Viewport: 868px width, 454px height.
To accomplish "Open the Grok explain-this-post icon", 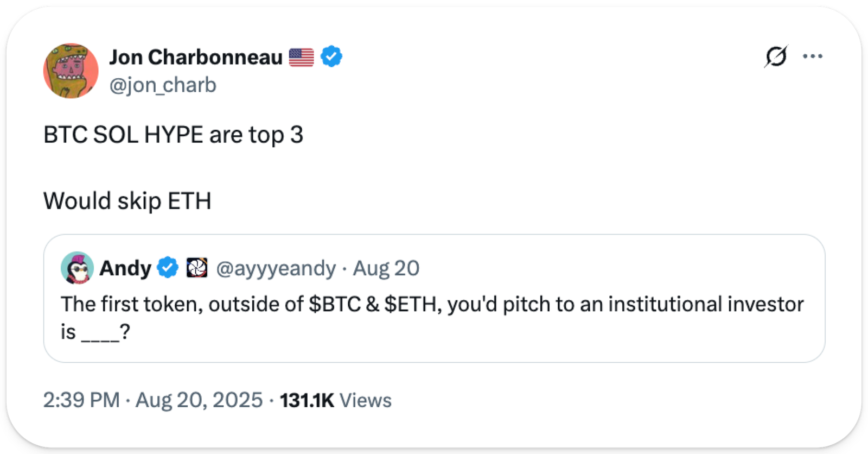I will pyautogui.click(x=776, y=56).
